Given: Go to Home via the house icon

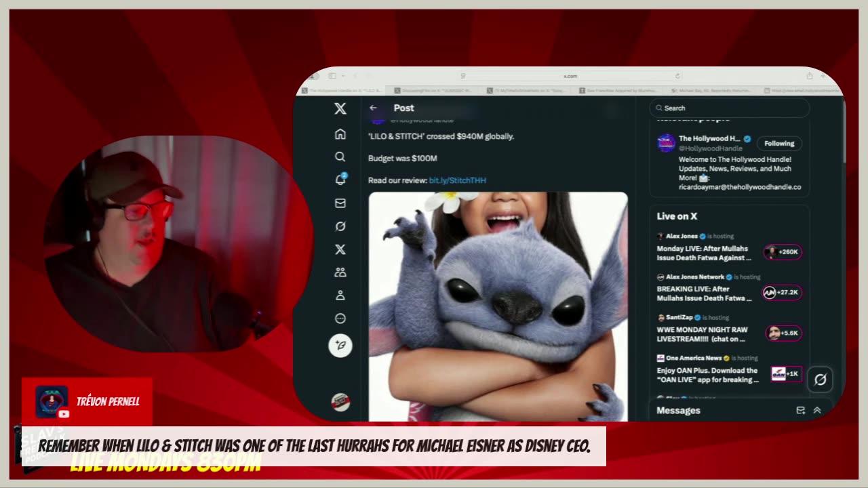Looking at the screenshot, I should [x=340, y=134].
